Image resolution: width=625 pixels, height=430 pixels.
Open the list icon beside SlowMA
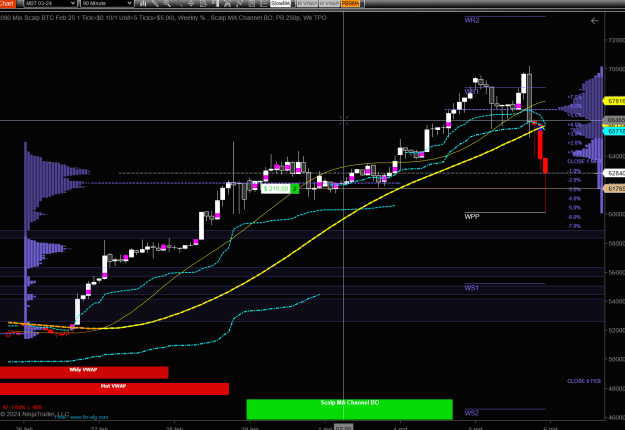[x=263, y=4]
